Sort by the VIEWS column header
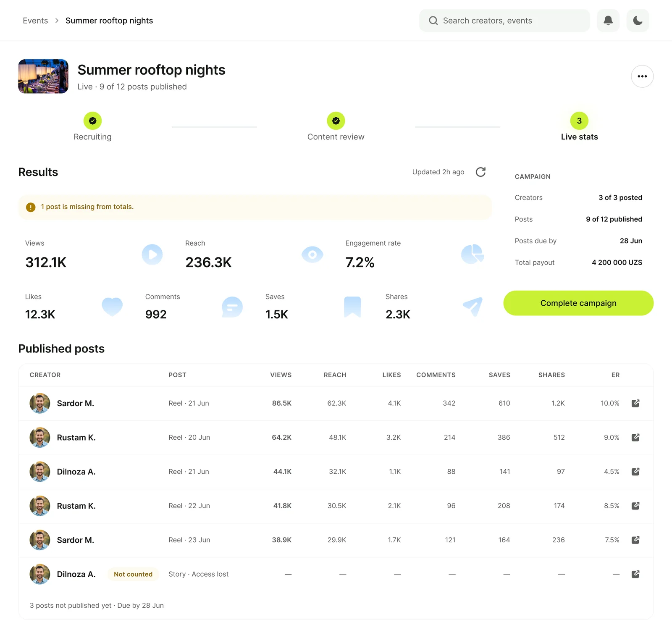Viewport: 672px width, 638px height. (281, 375)
